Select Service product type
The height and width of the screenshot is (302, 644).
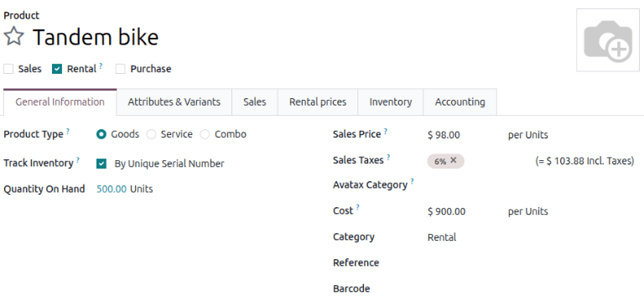pyautogui.click(x=152, y=134)
